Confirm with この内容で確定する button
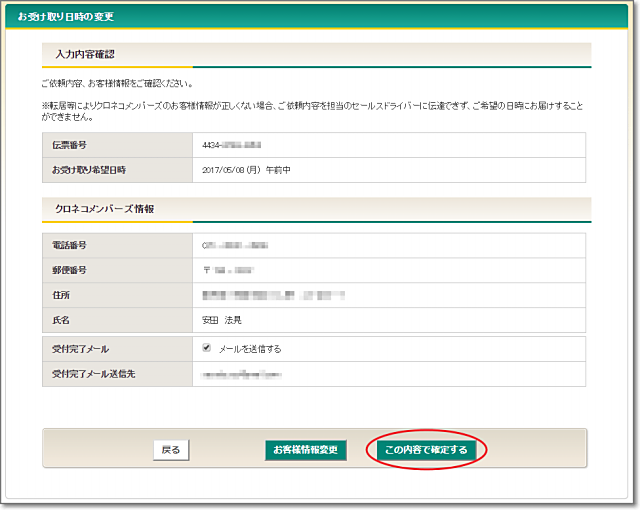 click(x=426, y=450)
